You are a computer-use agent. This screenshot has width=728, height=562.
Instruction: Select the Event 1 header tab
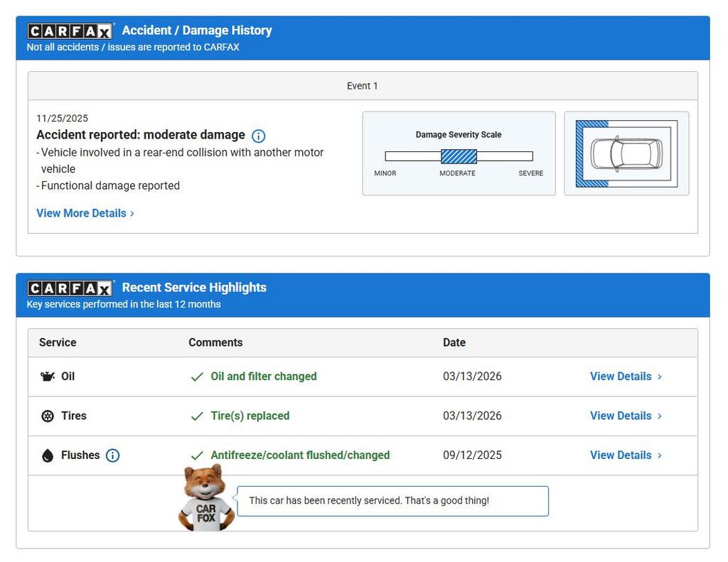tap(363, 86)
